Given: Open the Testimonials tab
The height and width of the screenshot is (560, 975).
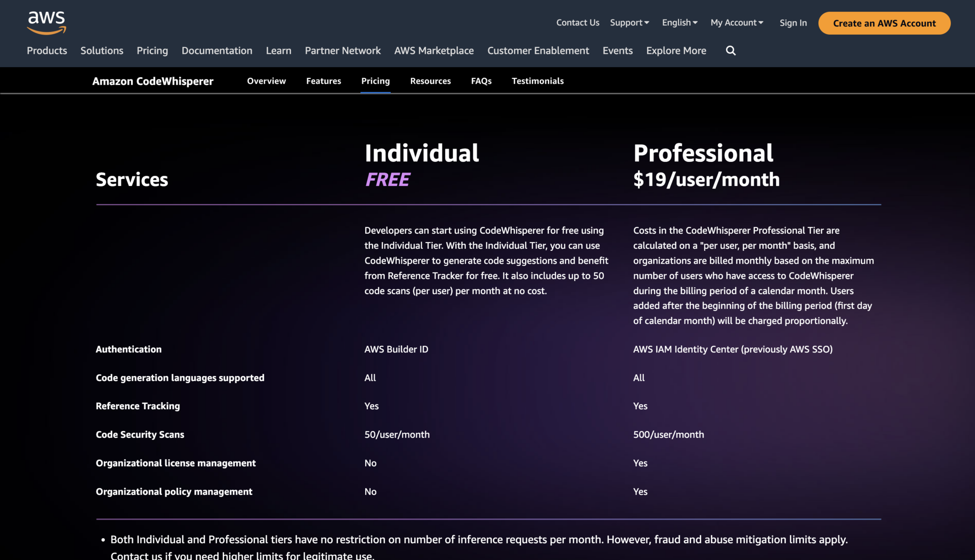Looking at the screenshot, I should [537, 81].
